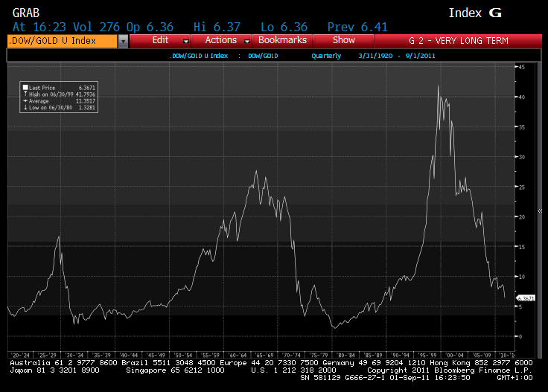Expand the Edit dropdown arrow
Image resolution: width=548 pixels, height=392 pixels.
coord(186,42)
